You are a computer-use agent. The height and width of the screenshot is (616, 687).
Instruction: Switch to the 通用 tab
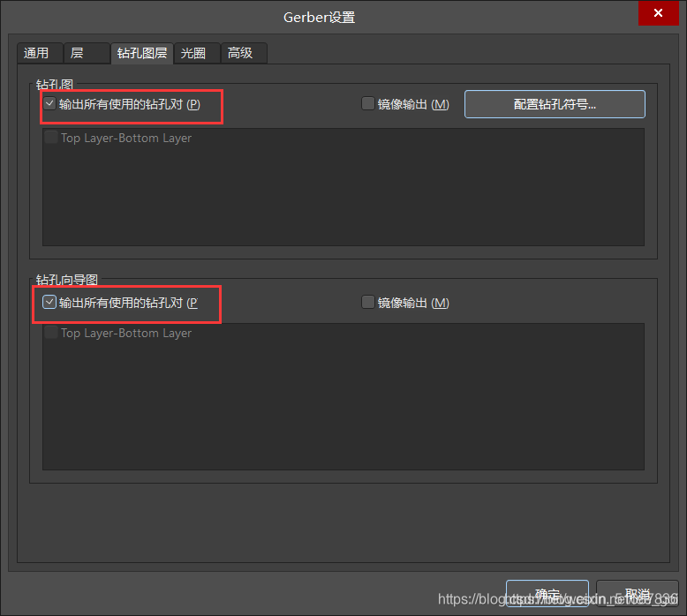(x=37, y=53)
